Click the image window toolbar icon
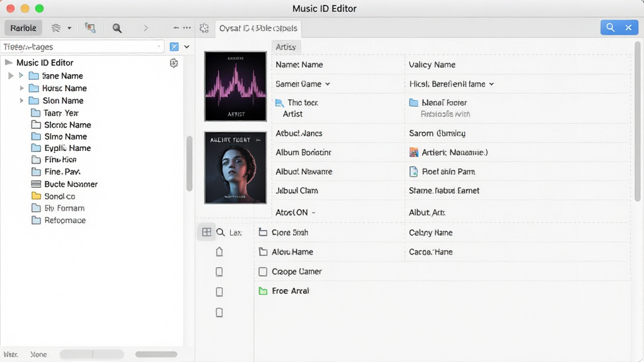Image resolution: width=644 pixels, height=362 pixels. pyautogui.click(x=90, y=28)
